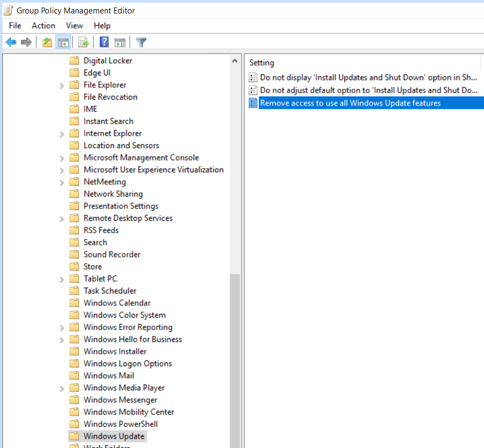Open the File menu
The image size is (484, 448).
click(x=15, y=26)
